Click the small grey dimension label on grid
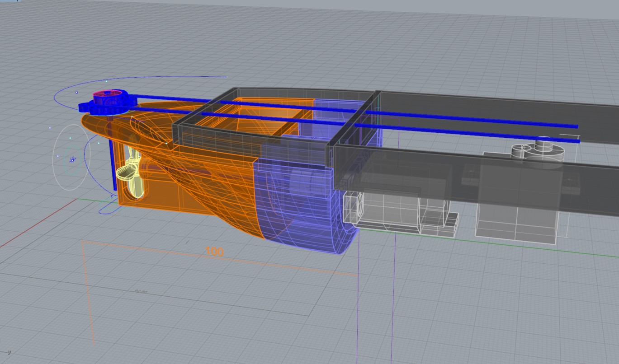The width and height of the screenshot is (619, 364). click(x=141, y=292)
